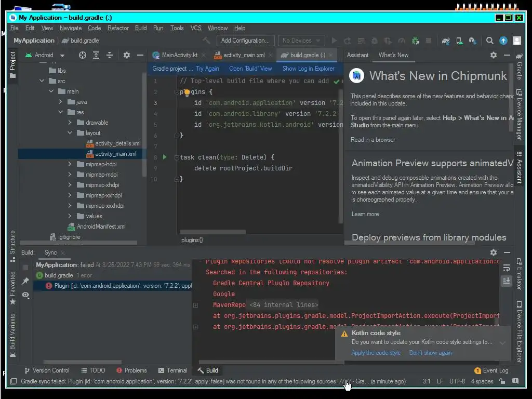The width and height of the screenshot is (532, 399).
Task: Click the Try Again link
Action: tap(207, 69)
